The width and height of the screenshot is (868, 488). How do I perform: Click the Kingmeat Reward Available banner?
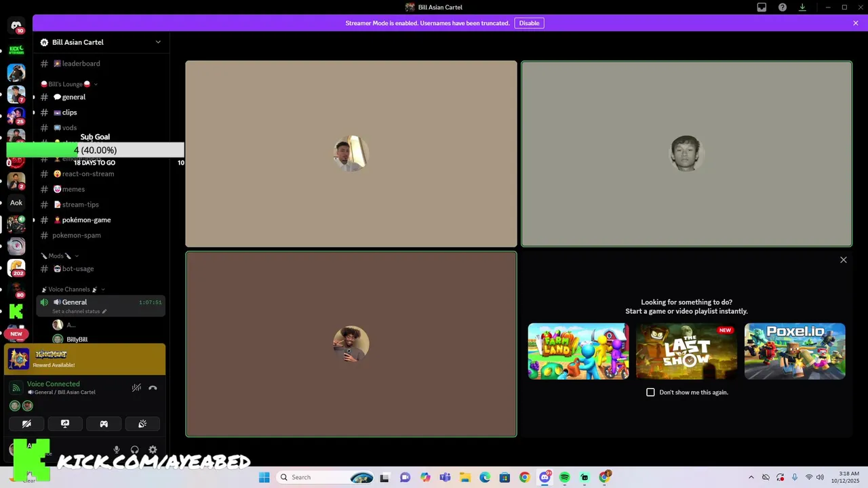pos(85,359)
